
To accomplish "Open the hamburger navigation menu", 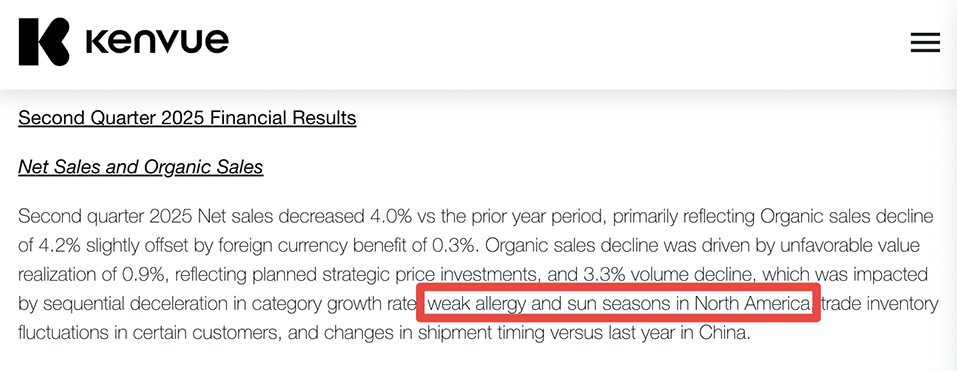I will click(x=925, y=42).
